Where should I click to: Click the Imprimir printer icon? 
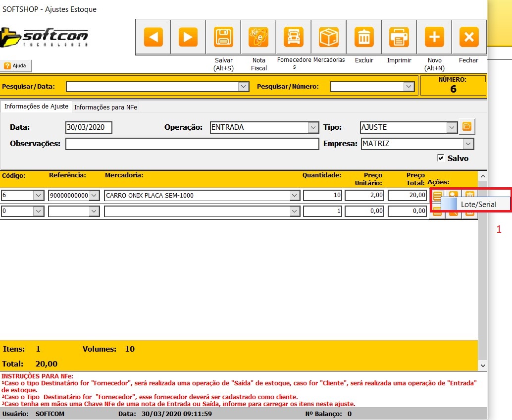399,37
